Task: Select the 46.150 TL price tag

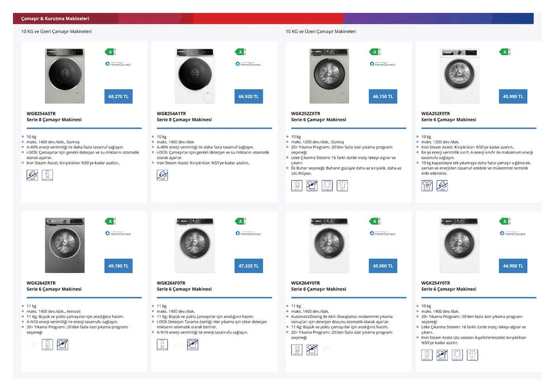Action: tap(383, 97)
